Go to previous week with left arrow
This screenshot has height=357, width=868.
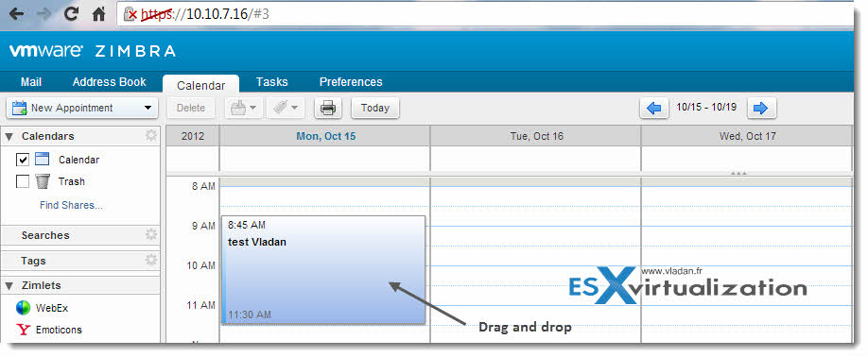pos(653,108)
